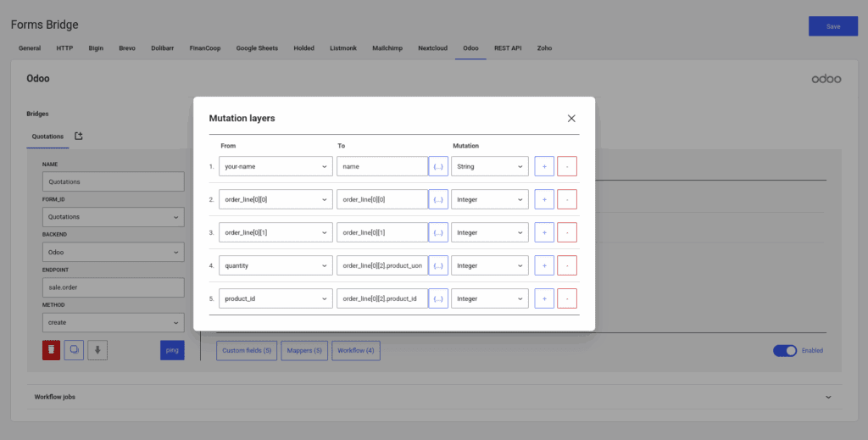Click the ping button
Viewport: 868px width, 440px height.
172,350
